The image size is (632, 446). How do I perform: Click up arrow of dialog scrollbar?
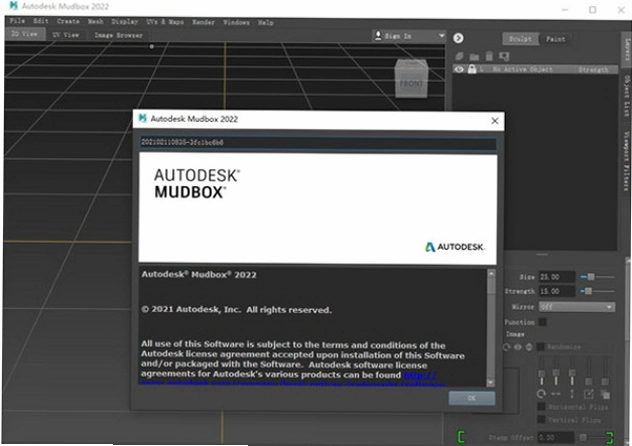[491, 274]
